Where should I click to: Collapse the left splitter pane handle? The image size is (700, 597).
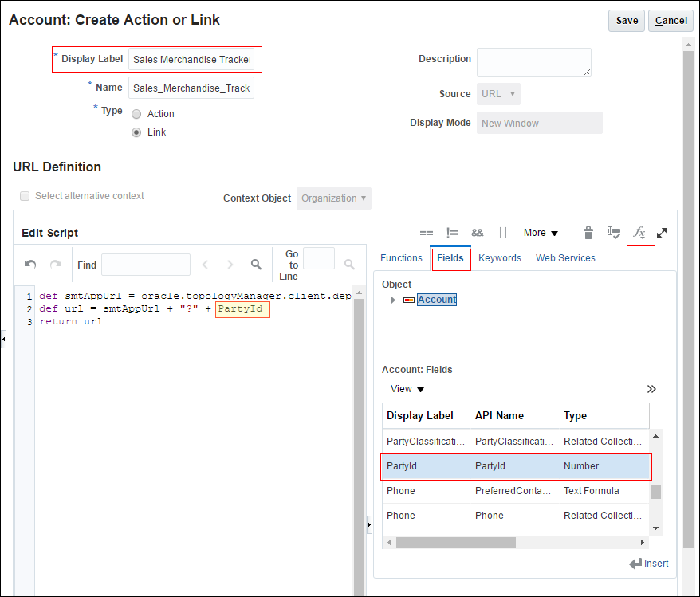click(3, 339)
